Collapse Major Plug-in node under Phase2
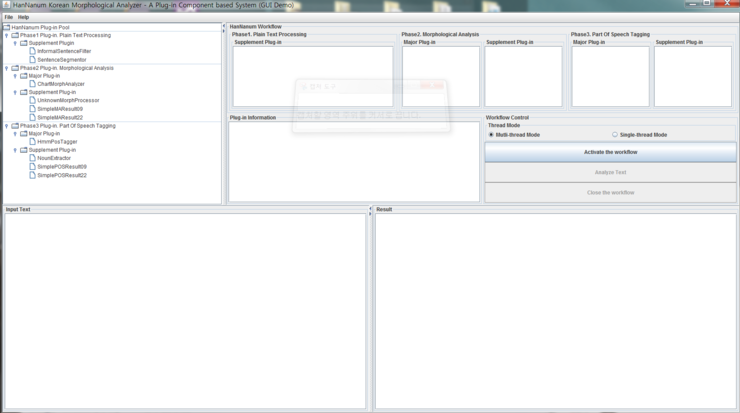This screenshot has height=413, width=740. (15, 76)
